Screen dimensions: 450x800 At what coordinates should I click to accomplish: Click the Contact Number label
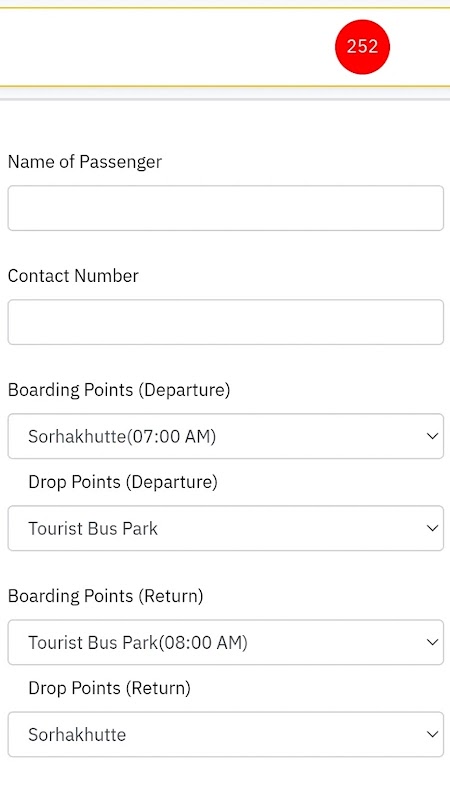point(73,276)
